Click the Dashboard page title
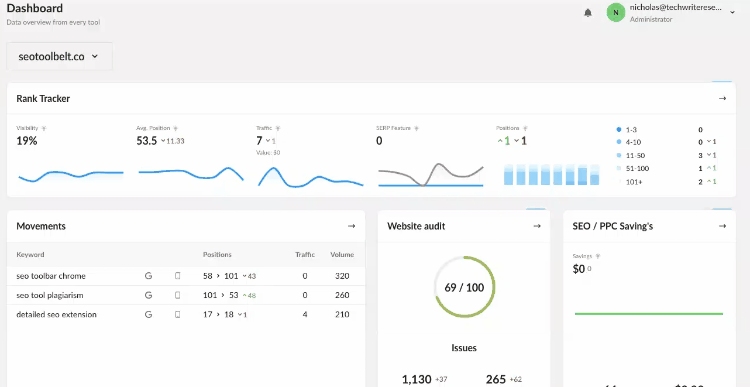Image resolution: width=750 pixels, height=387 pixels. point(34,8)
